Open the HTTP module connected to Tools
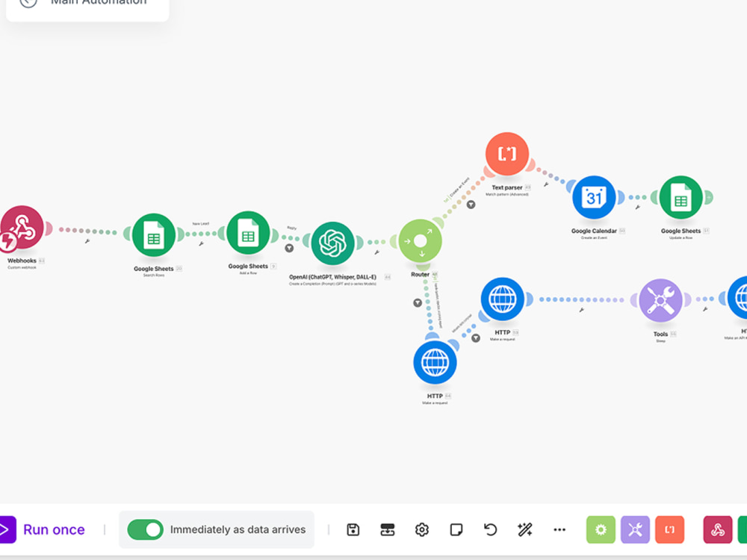747x560 pixels. [x=502, y=299]
